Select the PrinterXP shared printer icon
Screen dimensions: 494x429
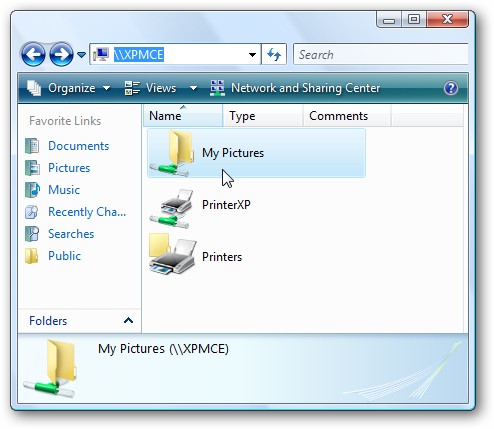click(x=172, y=208)
